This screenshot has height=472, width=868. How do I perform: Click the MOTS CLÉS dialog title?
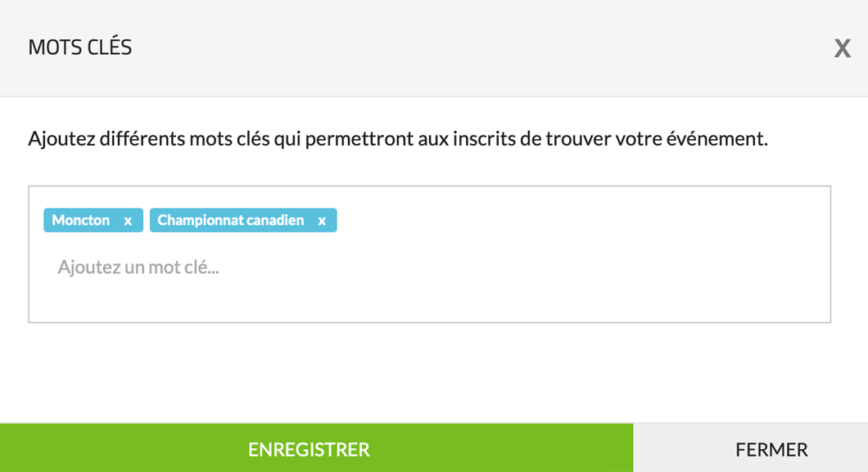pos(80,47)
